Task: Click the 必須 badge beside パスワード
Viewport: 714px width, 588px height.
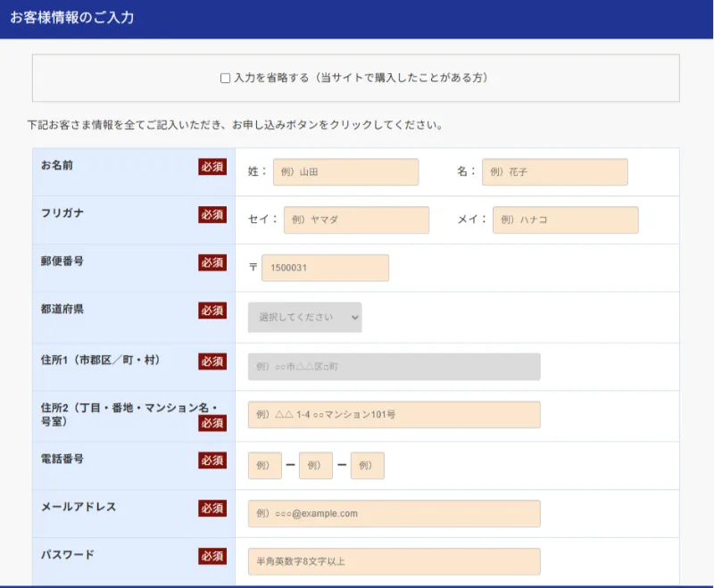Action: click(x=212, y=556)
